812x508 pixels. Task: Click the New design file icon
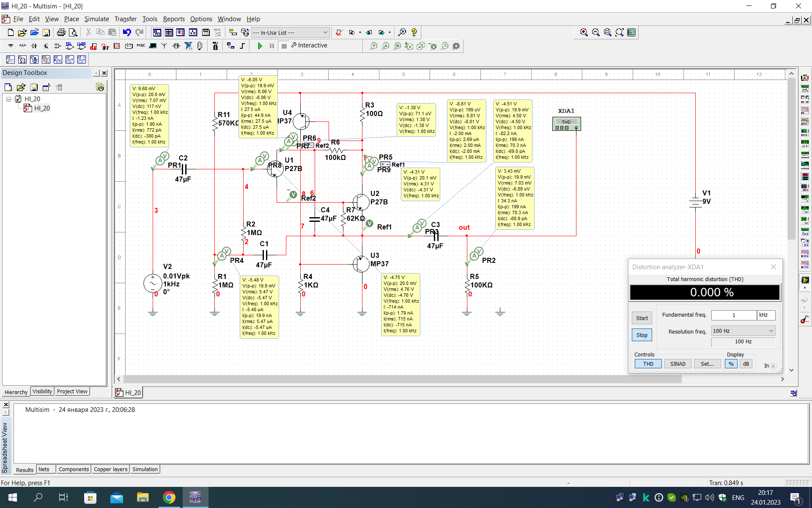click(x=11, y=32)
